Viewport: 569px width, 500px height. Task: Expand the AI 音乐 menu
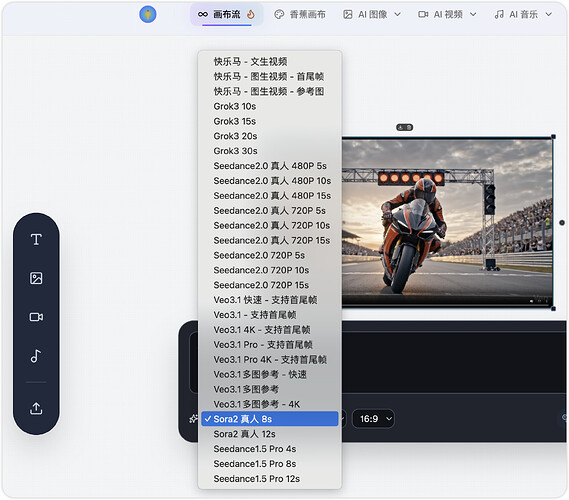[523, 15]
